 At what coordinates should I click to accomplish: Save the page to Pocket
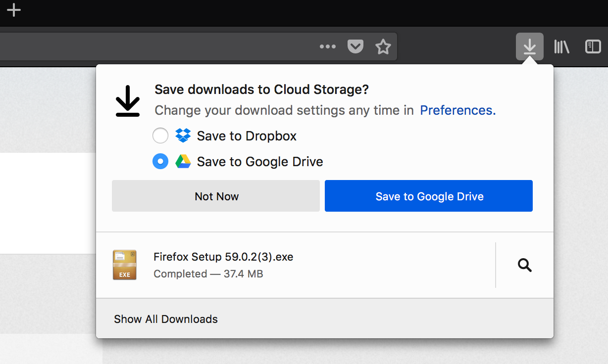click(x=355, y=46)
